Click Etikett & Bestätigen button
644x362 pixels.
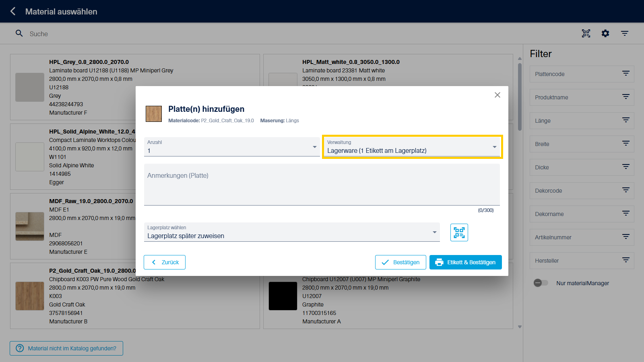(466, 262)
